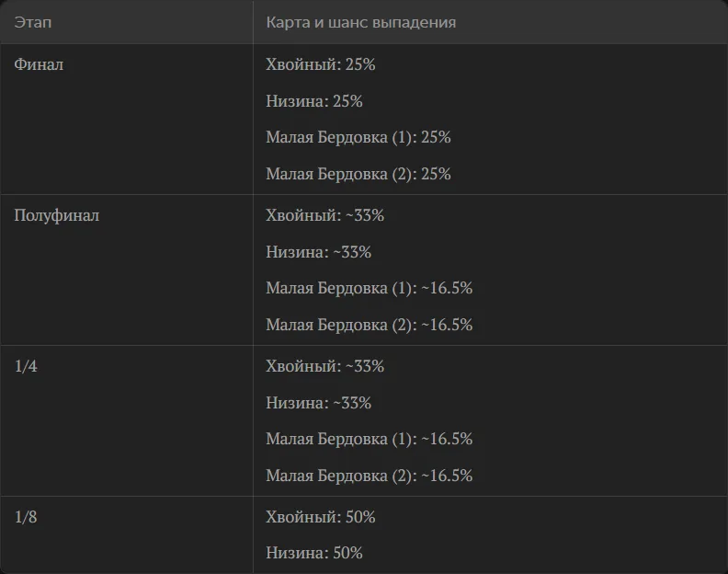Viewport: 728px width, 574px height.
Task: Click Хвойный: 50% in 1/8 row
Action: pos(321,517)
